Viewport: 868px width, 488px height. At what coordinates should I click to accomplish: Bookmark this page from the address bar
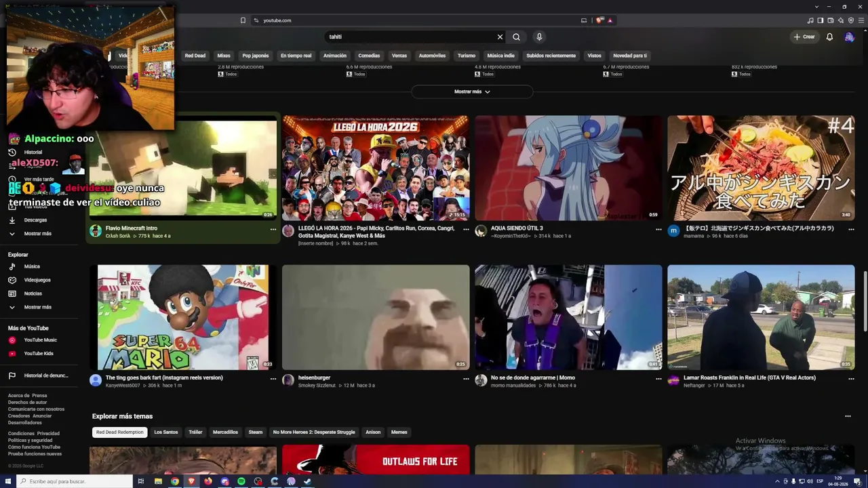(243, 20)
